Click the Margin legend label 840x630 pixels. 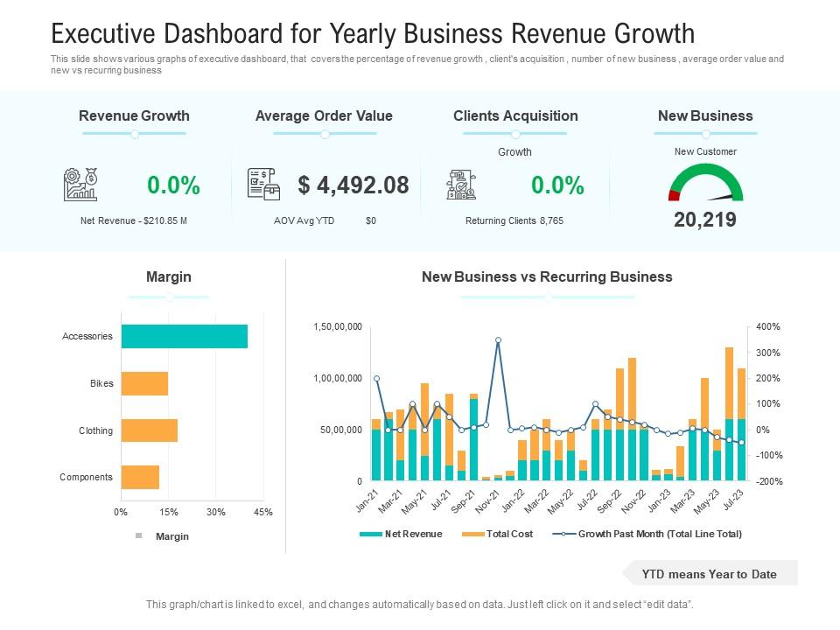172,536
